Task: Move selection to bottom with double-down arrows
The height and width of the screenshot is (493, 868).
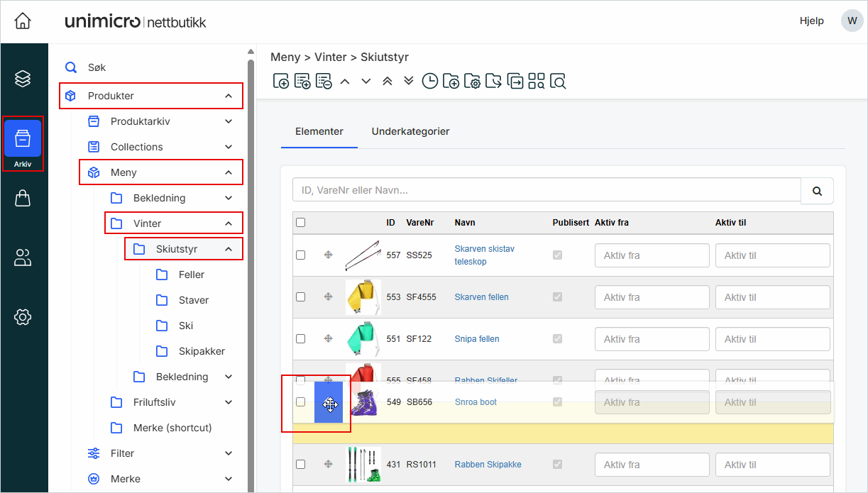Action: [408, 81]
